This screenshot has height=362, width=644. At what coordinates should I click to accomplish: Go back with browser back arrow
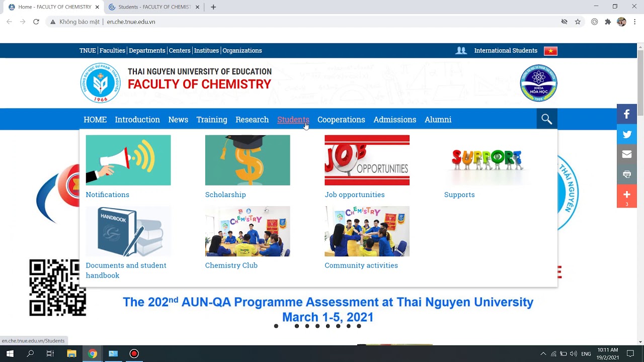[x=9, y=22]
